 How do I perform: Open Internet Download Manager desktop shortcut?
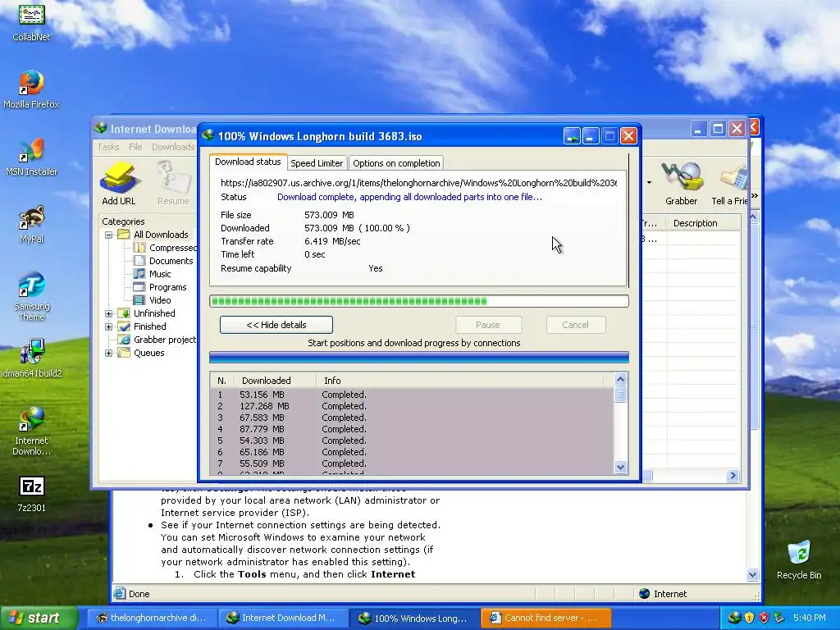pos(32,431)
